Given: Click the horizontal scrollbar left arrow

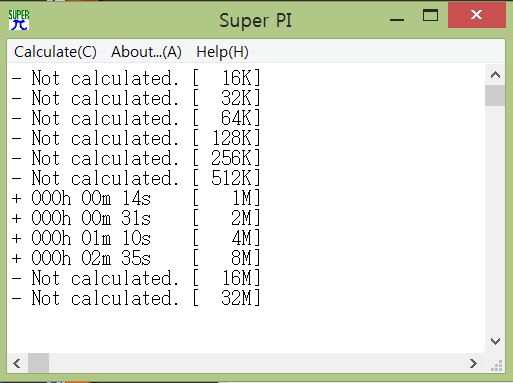Looking at the screenshot, I should coord(17,363).
